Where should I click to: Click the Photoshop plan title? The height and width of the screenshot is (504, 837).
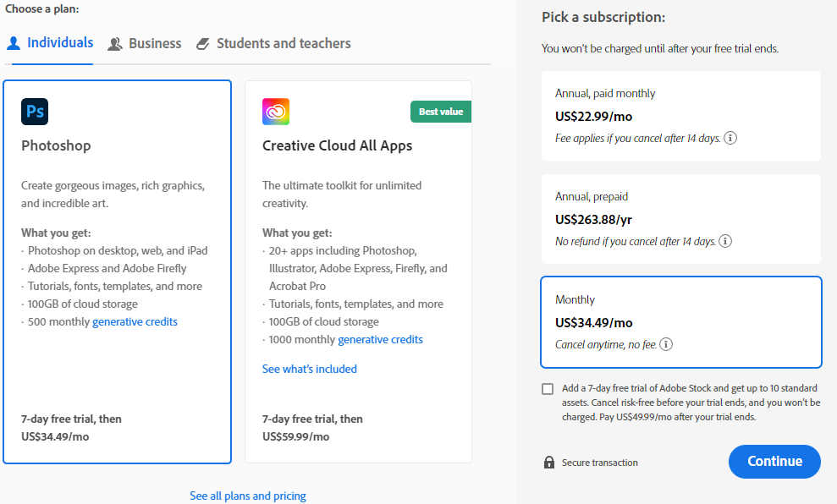coord(56,145)
